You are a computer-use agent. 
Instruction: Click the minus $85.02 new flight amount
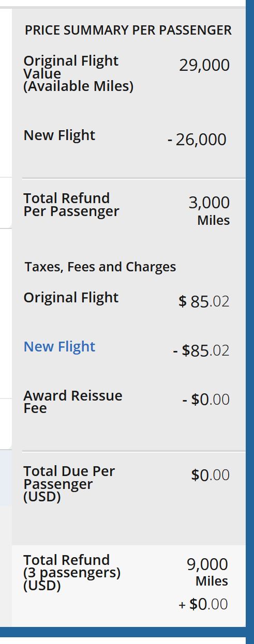coord(201,351)
